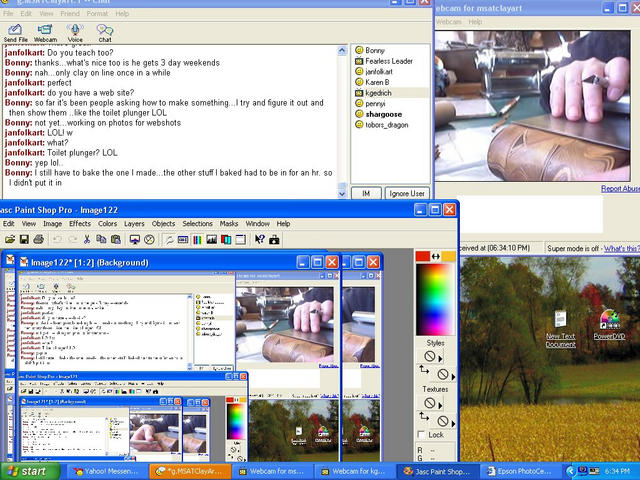Open the Effects menu
Image resolution: width=640 pixels, height=480 pixels.
[80, 224]
